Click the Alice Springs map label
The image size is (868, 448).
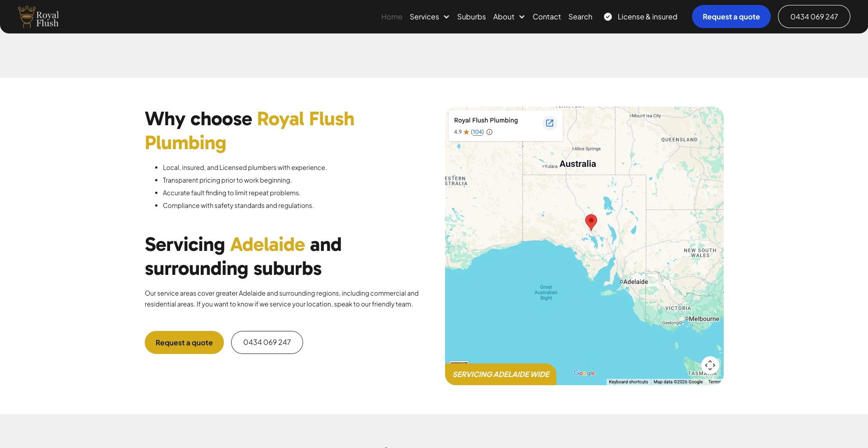pos(588,149)
